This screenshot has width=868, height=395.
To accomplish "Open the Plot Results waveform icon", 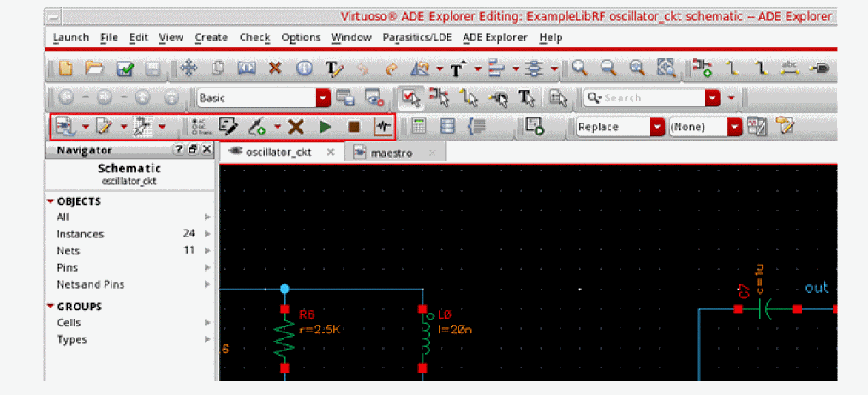I will [383, 128].
